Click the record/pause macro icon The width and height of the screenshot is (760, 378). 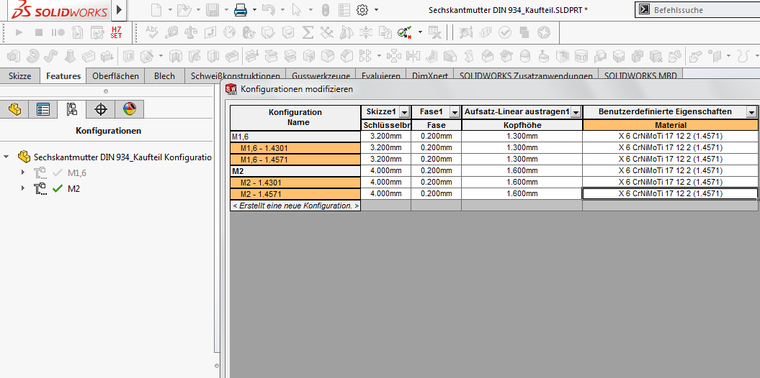(58, 32)
